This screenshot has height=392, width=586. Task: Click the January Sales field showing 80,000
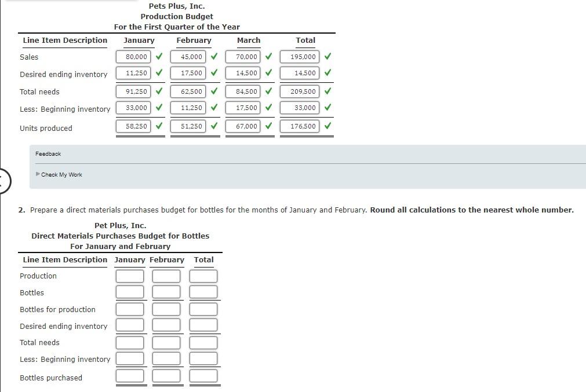pyautogui.click(x=133, y=57)
